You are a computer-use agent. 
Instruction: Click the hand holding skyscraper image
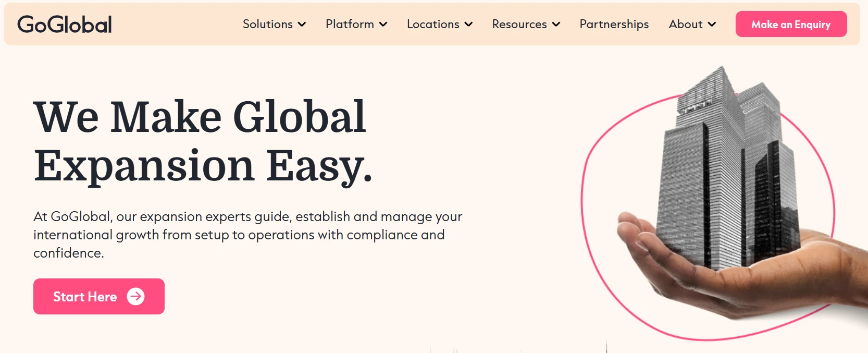point(724,203)
